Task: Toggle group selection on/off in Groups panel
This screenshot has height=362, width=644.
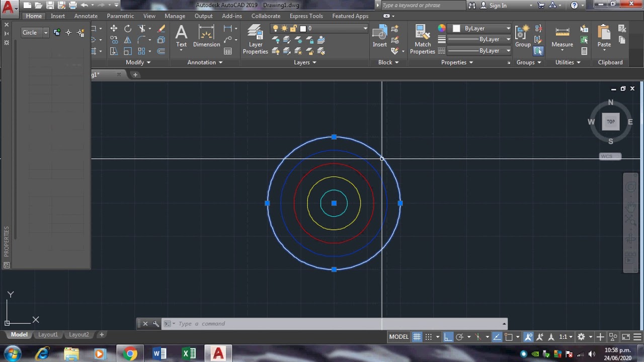Action: tap(538, 51)
